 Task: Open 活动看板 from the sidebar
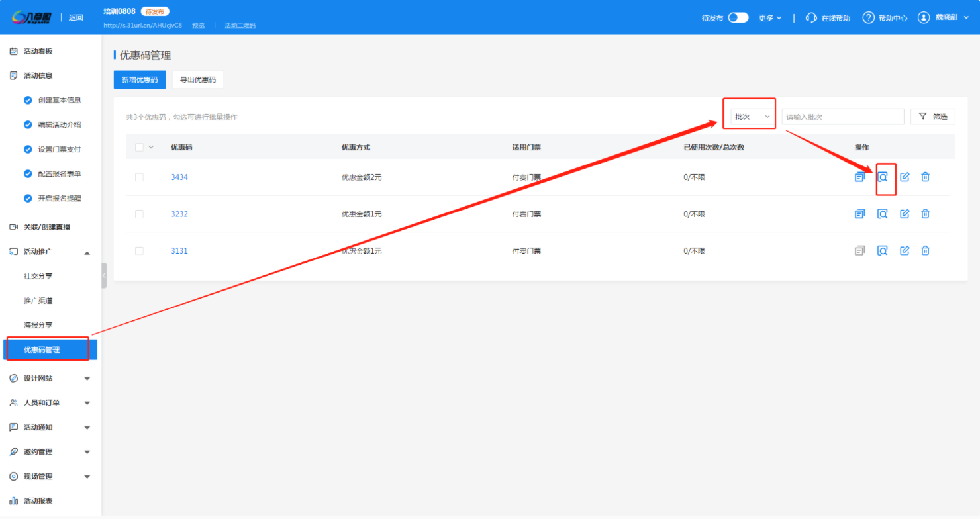(38, 51)
